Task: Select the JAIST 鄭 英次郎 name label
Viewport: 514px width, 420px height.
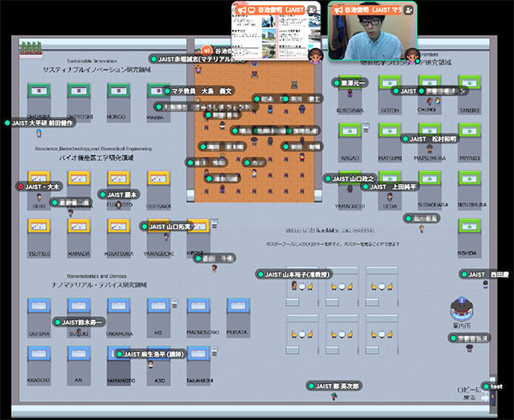Action: [x=338, y=387]
